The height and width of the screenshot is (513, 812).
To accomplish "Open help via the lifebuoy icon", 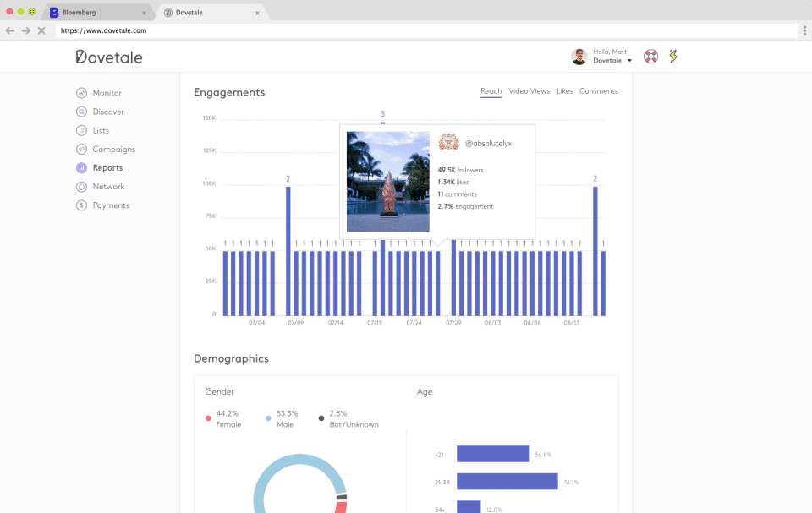I will [650, 57].
